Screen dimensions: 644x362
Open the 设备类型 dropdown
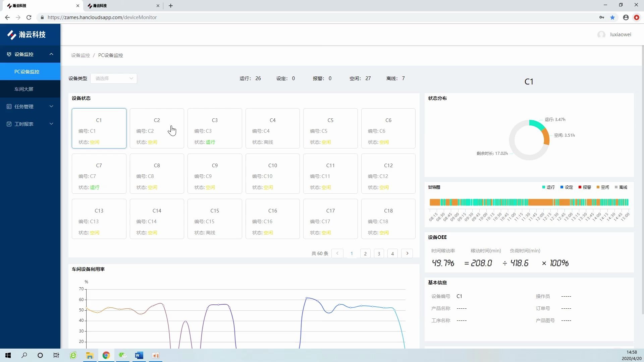tap(113, 78)
